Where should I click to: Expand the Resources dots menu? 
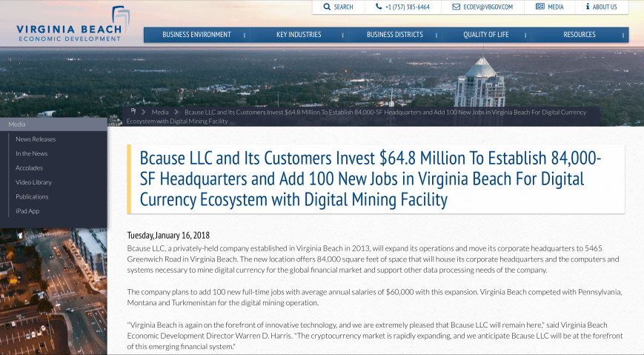[x=621, y=35]
